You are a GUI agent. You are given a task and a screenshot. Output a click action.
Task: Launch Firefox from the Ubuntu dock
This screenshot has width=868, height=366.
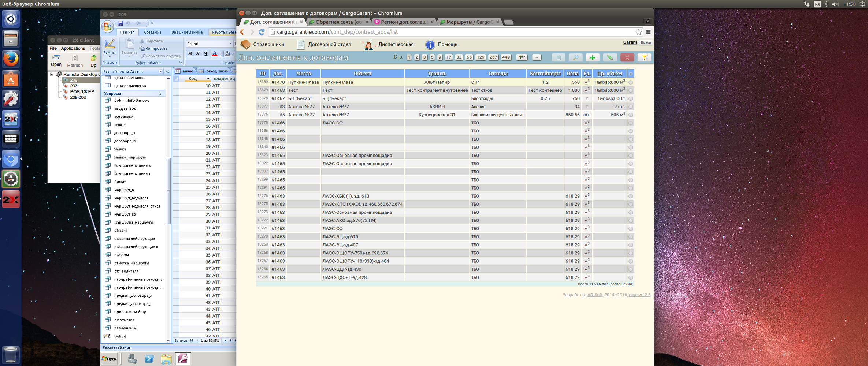pos(11,59)
